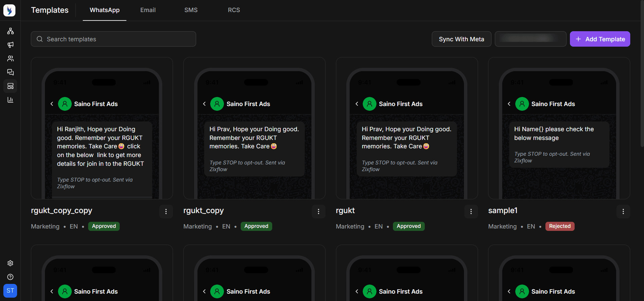Screen dimensions: 644x301
Task: Open the campaigns megaphone sidebar icon
Action: pyautogui.click(x=10, y=45)
